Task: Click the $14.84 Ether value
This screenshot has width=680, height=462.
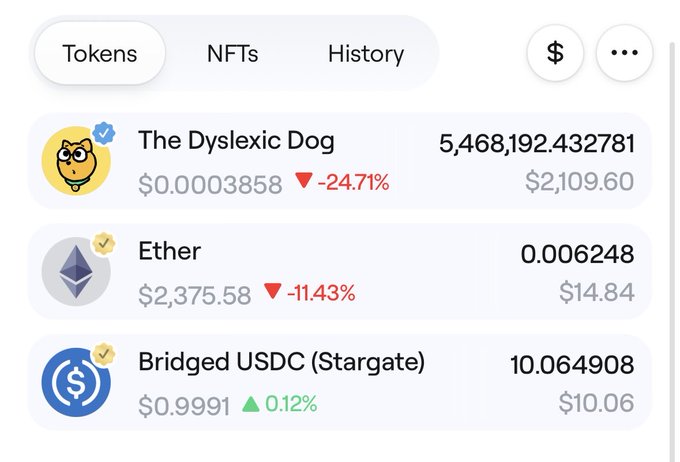Action: tap(596, 293)
